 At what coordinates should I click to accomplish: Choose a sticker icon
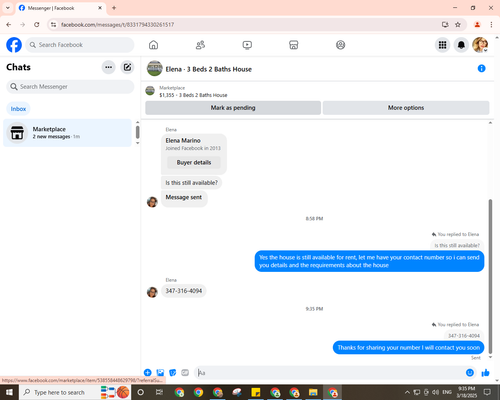pyautogui.click(x=173, y=372)
